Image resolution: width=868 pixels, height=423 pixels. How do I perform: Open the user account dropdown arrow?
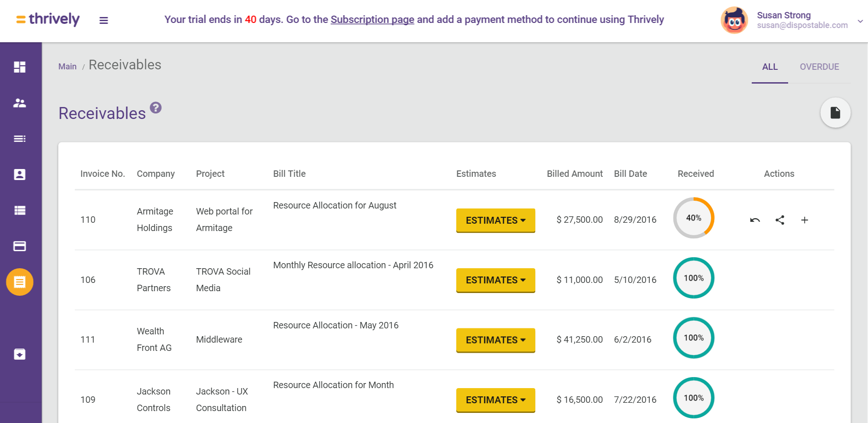(x=860, y=21)
